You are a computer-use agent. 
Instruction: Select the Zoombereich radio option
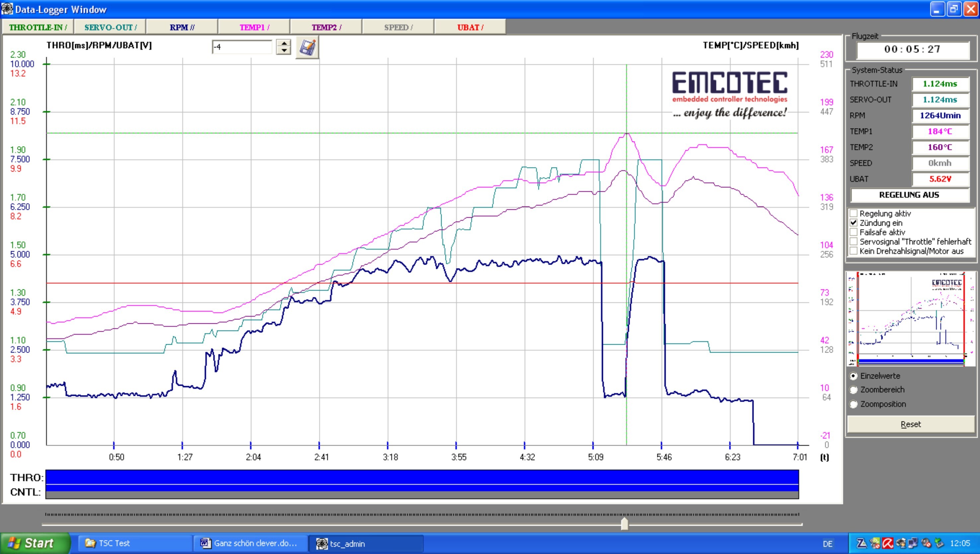point(854,390)
